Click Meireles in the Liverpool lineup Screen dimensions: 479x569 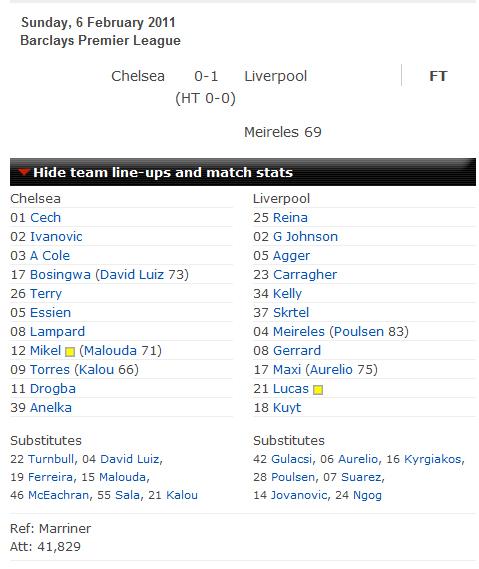click(x=299, y=332)
